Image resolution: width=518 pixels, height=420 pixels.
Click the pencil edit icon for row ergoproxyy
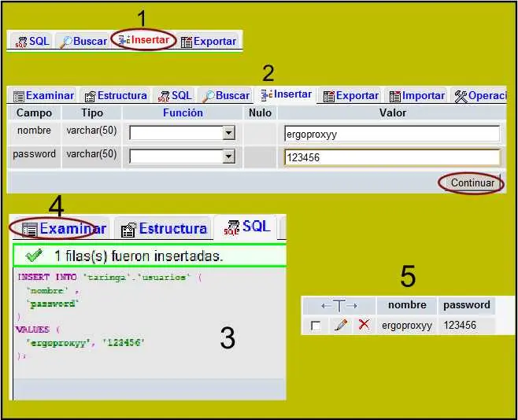(x=341, y=325)
